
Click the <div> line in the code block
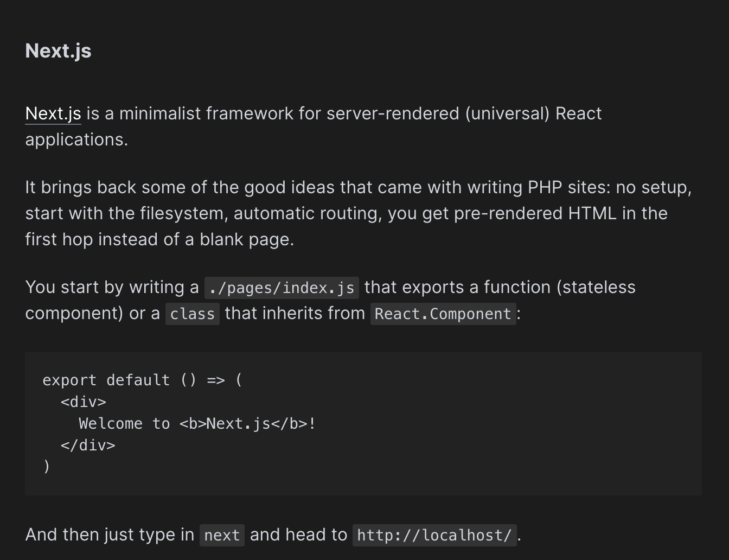pyautogui.click(x=83, y=402)
